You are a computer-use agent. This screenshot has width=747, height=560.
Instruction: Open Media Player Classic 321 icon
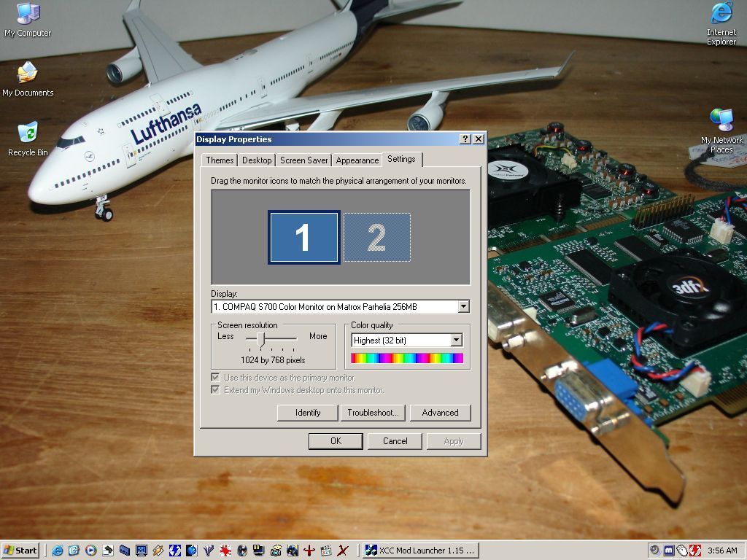(x=326, y=551)
